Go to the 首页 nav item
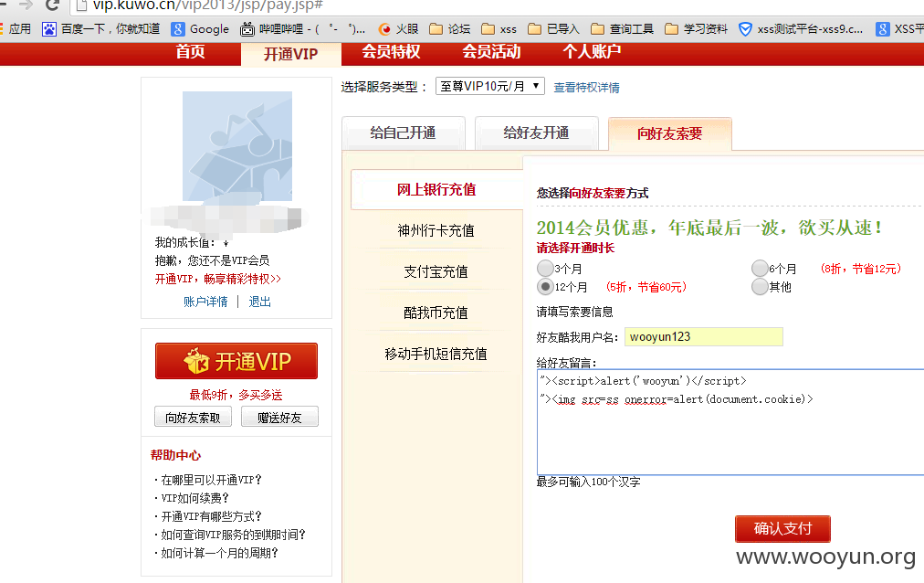 (x=190, y=52)
